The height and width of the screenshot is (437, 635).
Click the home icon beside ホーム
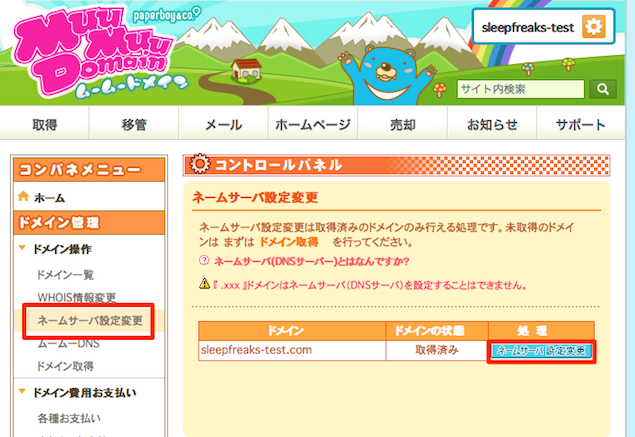(x=23, y=196)
